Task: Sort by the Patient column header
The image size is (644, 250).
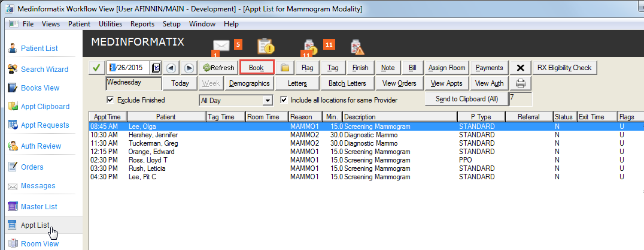Action: point(166,117)
